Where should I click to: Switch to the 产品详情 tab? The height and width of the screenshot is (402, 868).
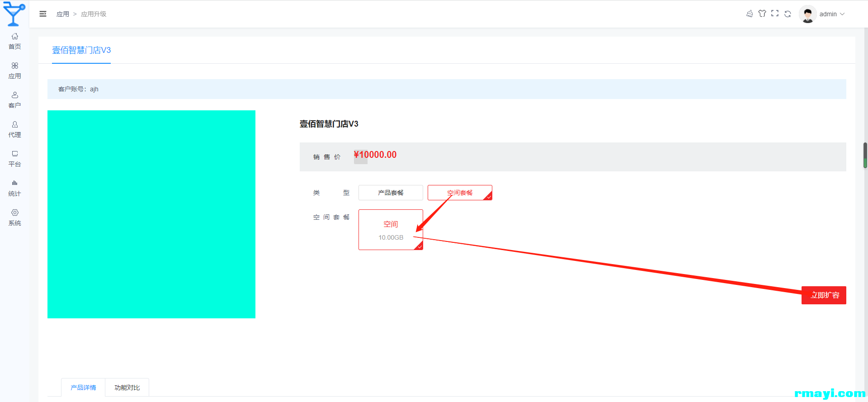tap(83, 388)
